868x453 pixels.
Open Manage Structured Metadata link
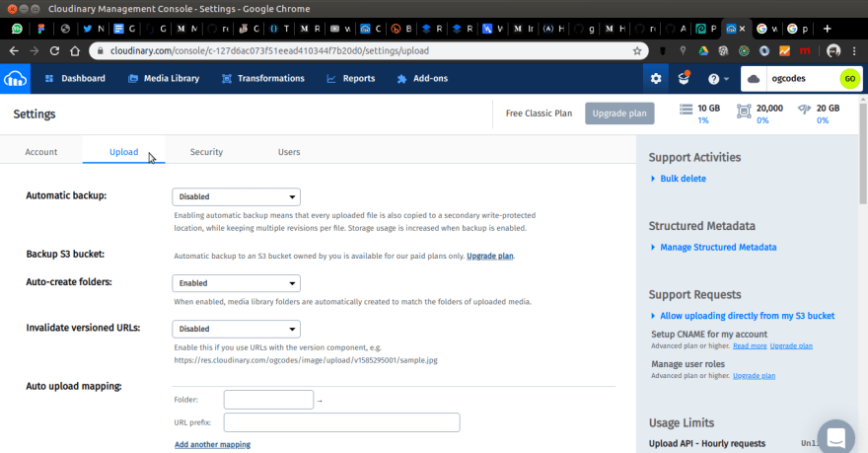point(718,247)
